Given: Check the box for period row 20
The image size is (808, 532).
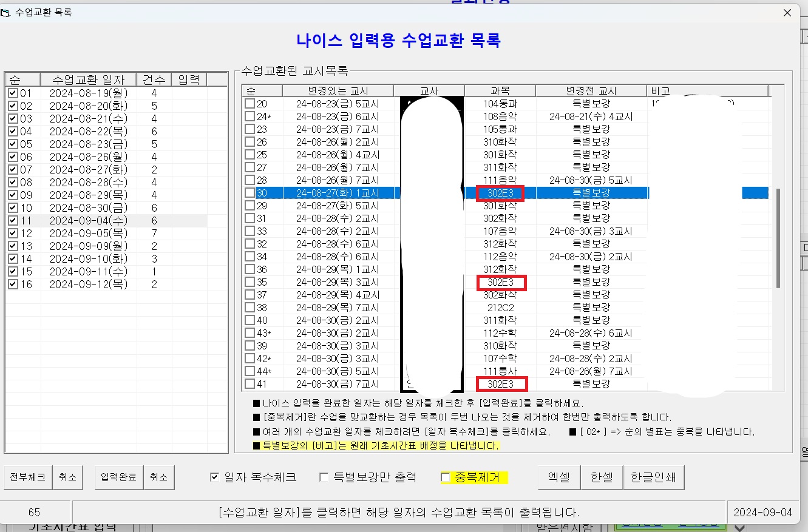Looking at the screenshot, I should pos(250,104).
